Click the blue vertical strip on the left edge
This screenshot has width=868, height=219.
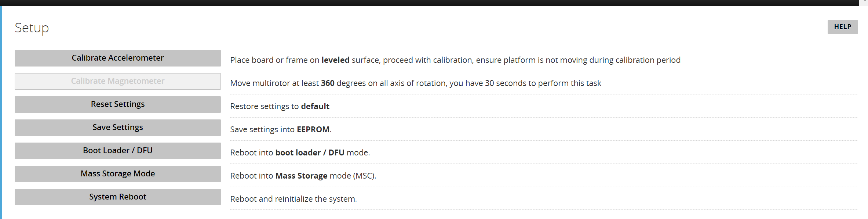(1, 110)
